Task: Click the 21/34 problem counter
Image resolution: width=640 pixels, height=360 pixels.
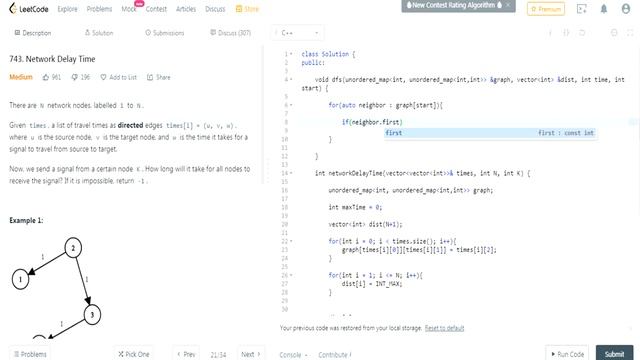Action: [218, 355]
